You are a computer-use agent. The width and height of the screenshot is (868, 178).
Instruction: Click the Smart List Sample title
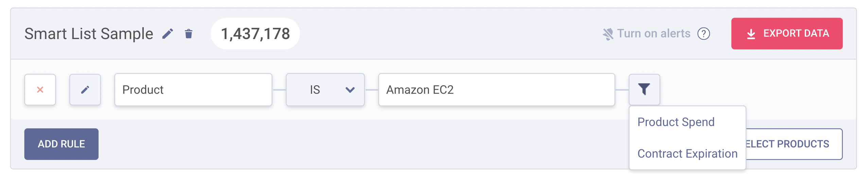click(x=89, y=34)
